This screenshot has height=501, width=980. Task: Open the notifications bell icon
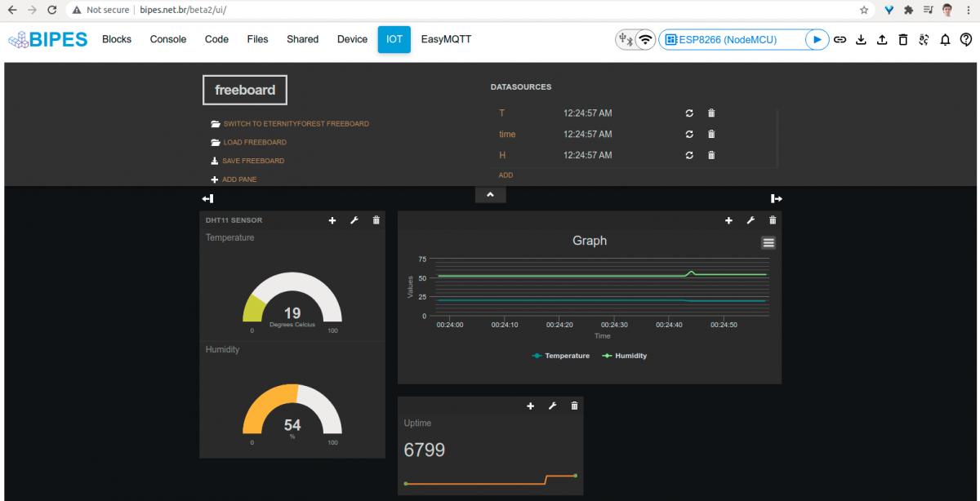coord(946,39)
